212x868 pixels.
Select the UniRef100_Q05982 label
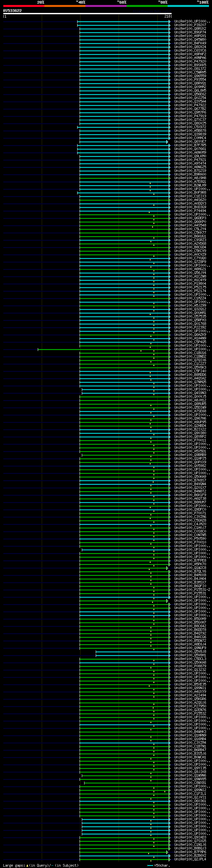pyautogui.click(x=190, y=466)
